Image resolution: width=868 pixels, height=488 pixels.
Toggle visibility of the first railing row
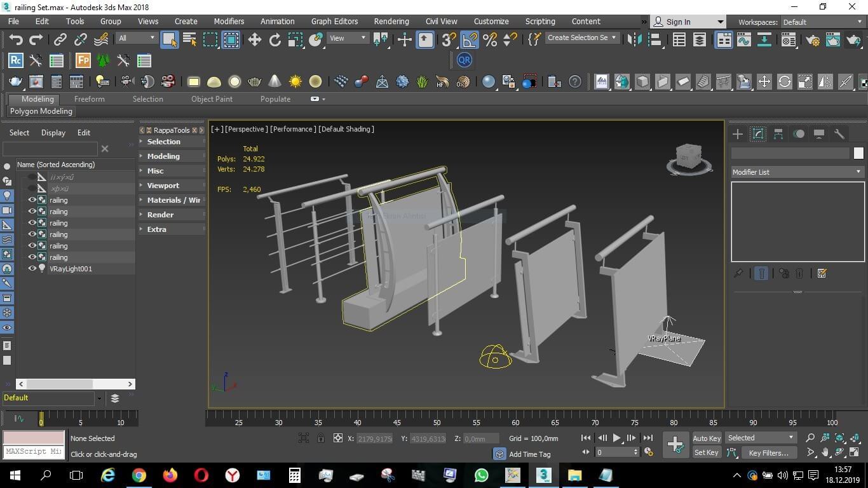click(32, 200)
